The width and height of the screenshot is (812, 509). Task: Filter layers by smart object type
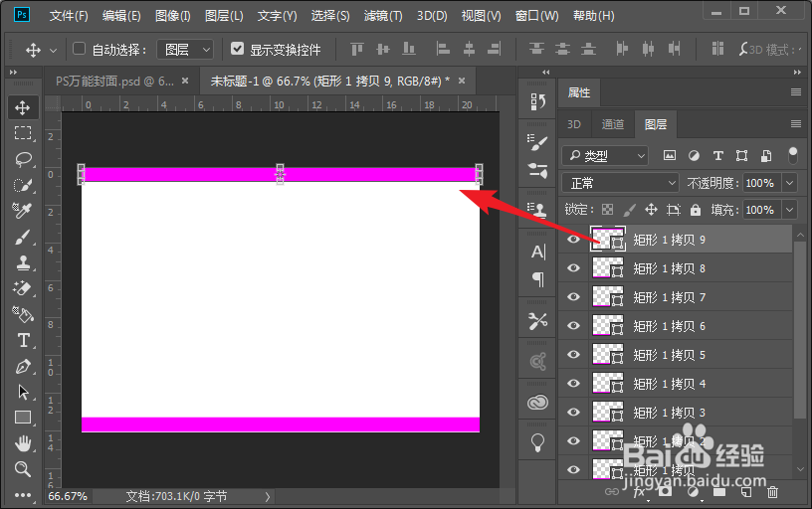point(766,155)
